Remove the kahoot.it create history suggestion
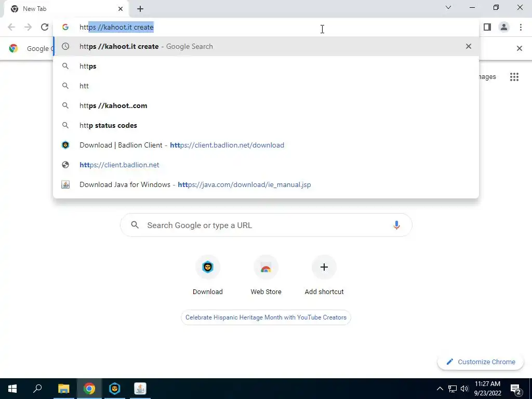 [x=469, y=46]
